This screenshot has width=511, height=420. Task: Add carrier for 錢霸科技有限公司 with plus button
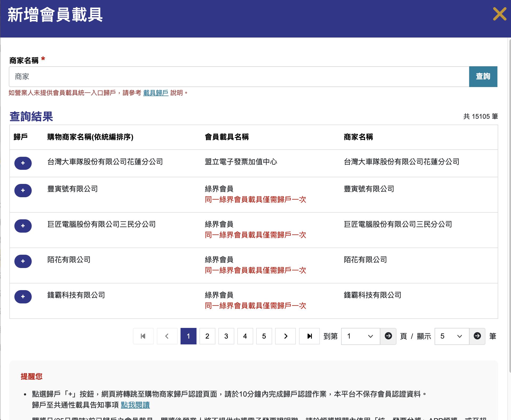(x=23, y=297)
